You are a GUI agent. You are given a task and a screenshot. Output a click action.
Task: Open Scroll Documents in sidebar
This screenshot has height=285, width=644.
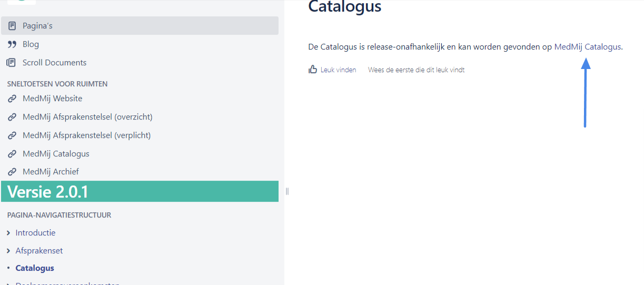[x=54, y=63]
